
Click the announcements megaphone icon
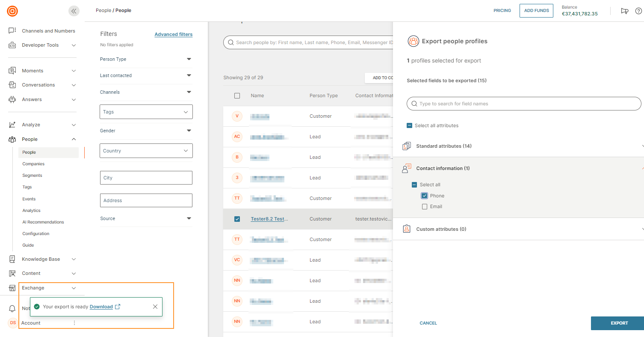click(x=624, y=11)
